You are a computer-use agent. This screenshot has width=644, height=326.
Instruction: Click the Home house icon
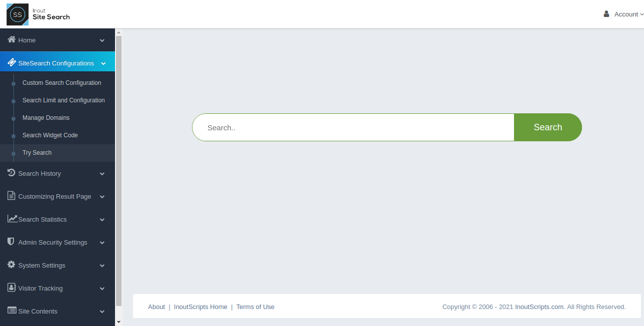click(x=11, y=39)
